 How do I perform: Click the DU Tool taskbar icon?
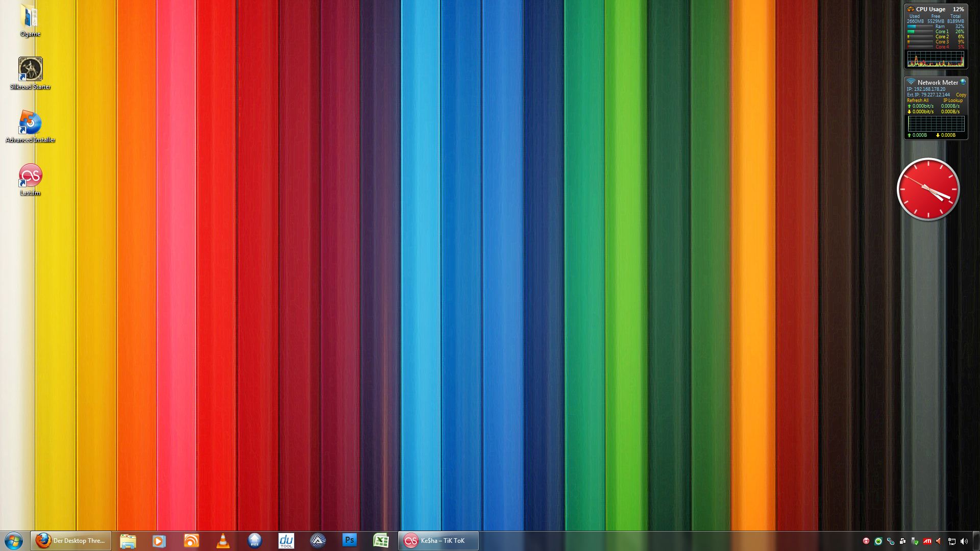[286, 541]
